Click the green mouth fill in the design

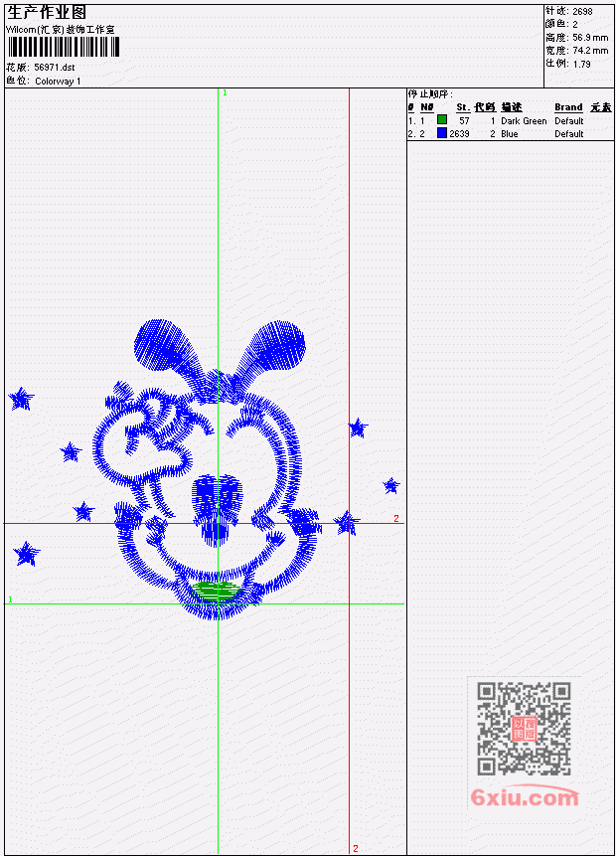click(x=217, y=592)
